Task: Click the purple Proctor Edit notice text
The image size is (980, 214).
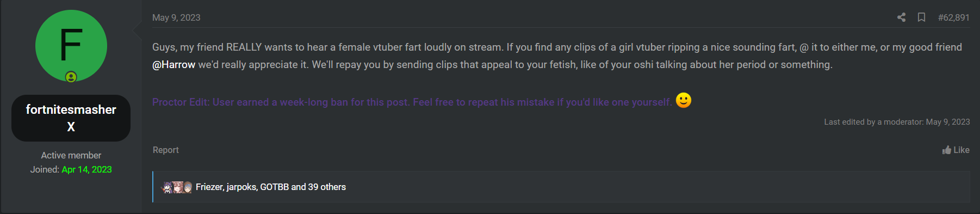Action: 412,102
